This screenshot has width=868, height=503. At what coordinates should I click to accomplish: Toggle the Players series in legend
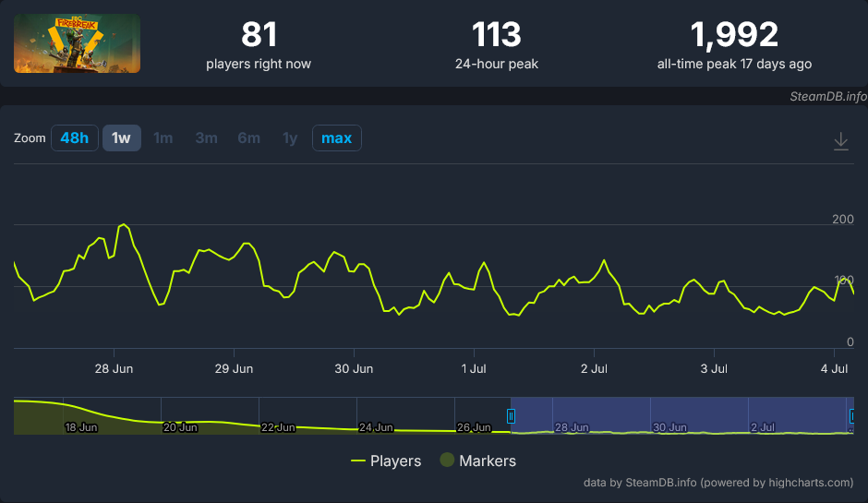pyautogui.click(x=386, y=461)
